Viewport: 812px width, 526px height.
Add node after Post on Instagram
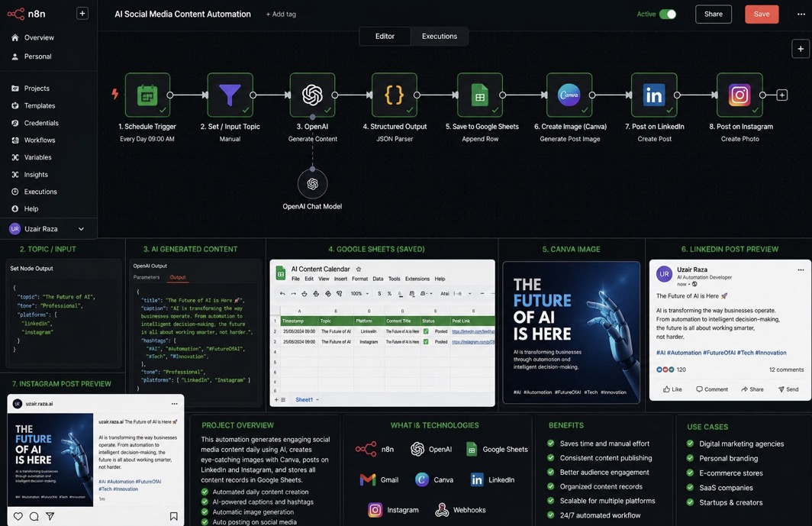coord(782,95)
